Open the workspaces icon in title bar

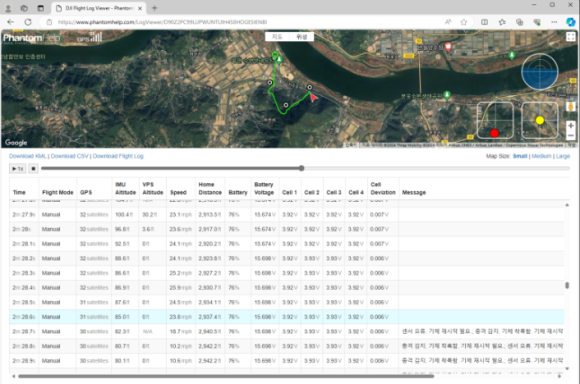(24, 8)
